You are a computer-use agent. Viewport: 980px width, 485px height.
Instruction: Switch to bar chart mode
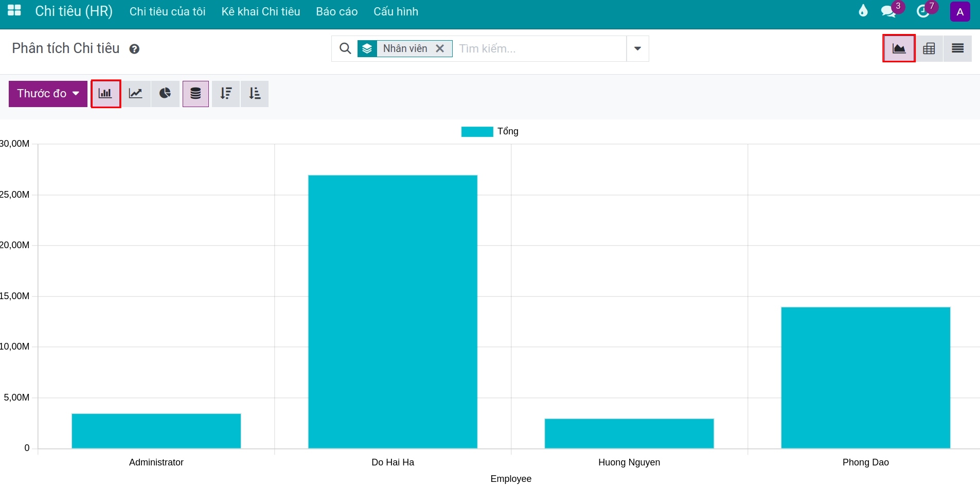105,94
